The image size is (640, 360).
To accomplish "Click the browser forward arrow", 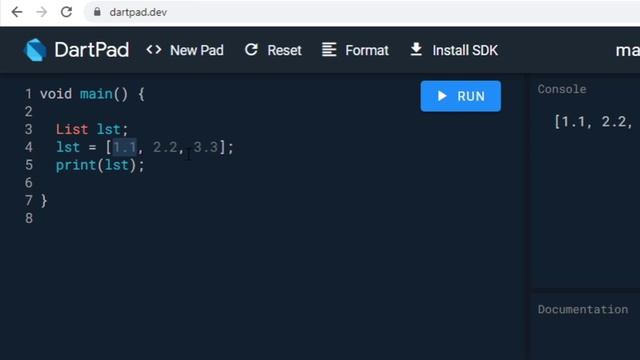I will click(x=42, y=12).
